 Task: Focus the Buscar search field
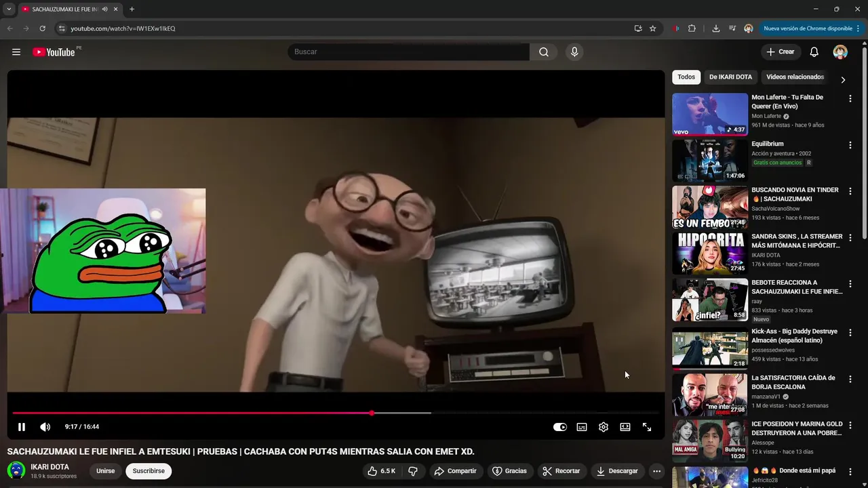(x=408, y=52)
